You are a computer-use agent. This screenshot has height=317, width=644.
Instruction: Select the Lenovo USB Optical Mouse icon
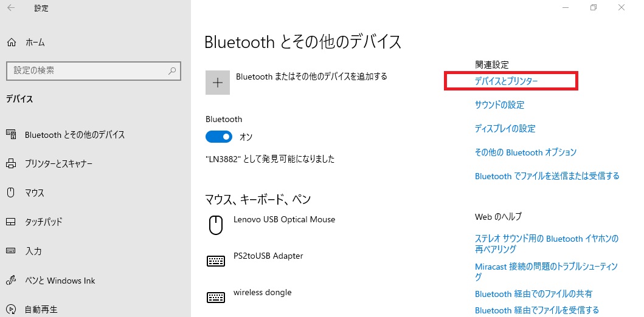(x=216, y=225)
